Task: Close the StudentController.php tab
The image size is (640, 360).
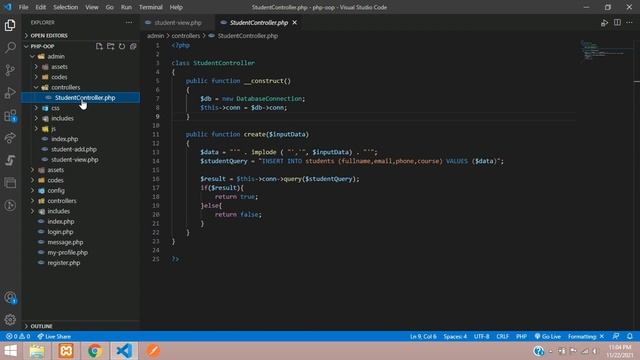Action: click(295, 22)
